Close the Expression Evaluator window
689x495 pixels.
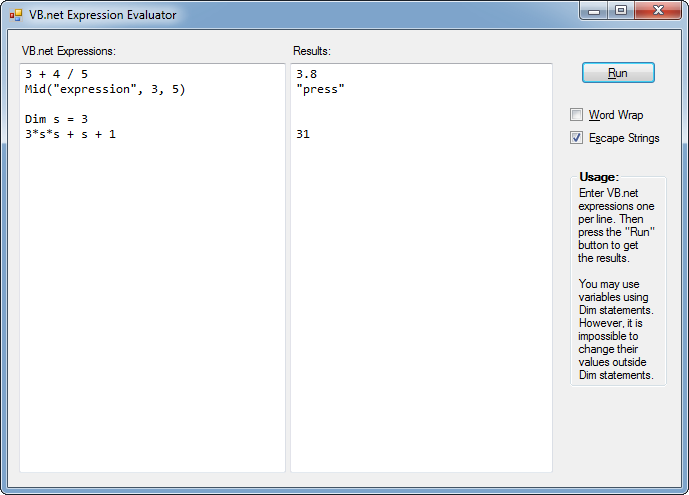point(658,11)
